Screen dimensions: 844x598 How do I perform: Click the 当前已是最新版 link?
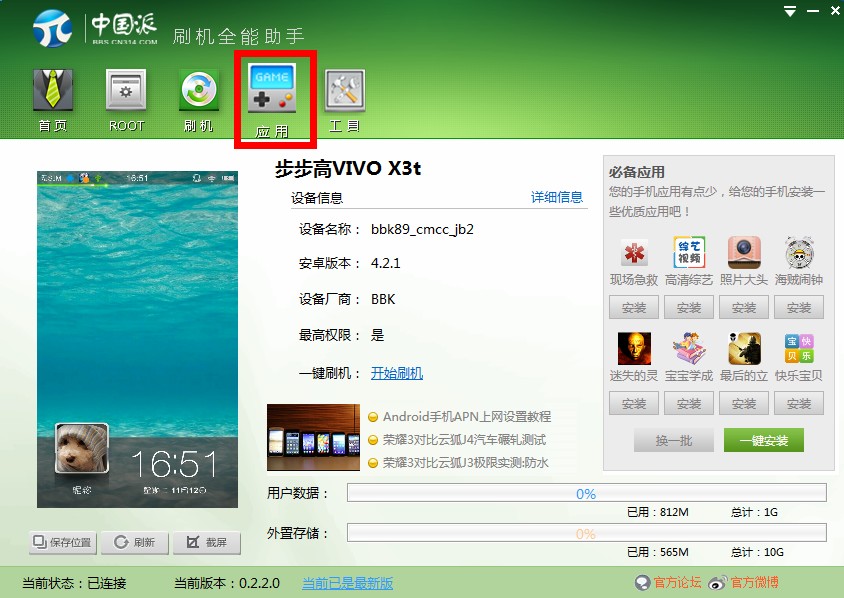click(x=348, y=583)
